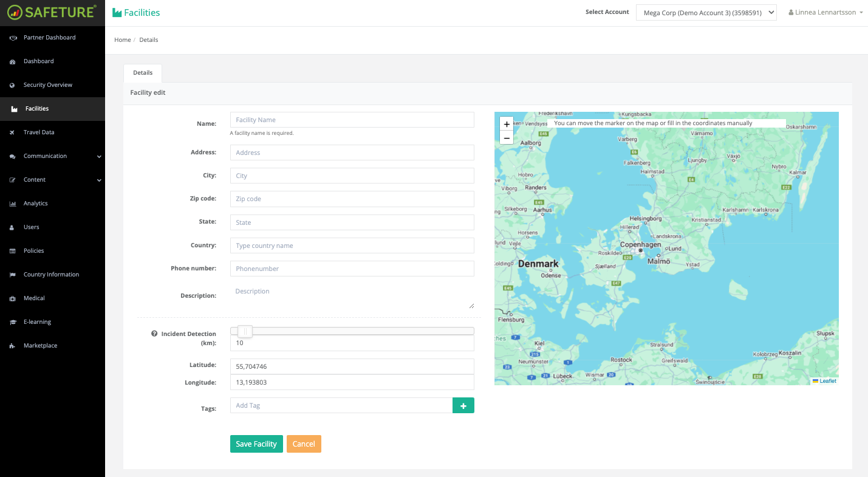This screenshot has height=477, width=868.
Task: Click the Analytics chart icon in sidebar
Action: point(13,204)
